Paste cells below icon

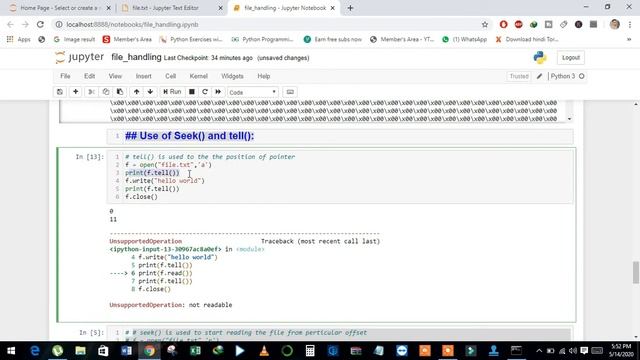pos(120,92)
